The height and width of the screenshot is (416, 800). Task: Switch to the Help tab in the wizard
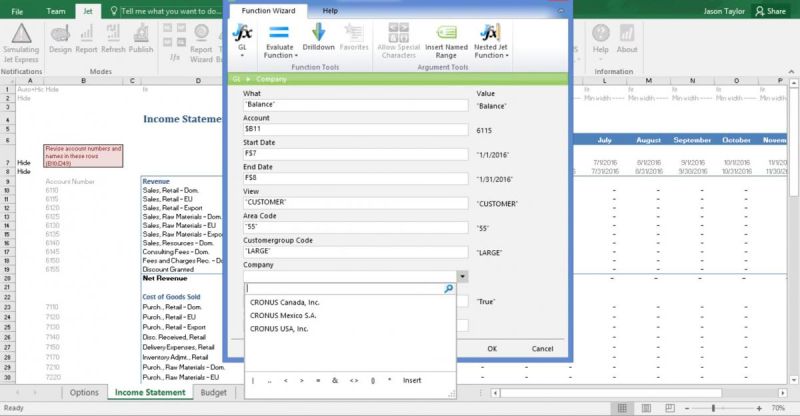[x=330, y=11]
